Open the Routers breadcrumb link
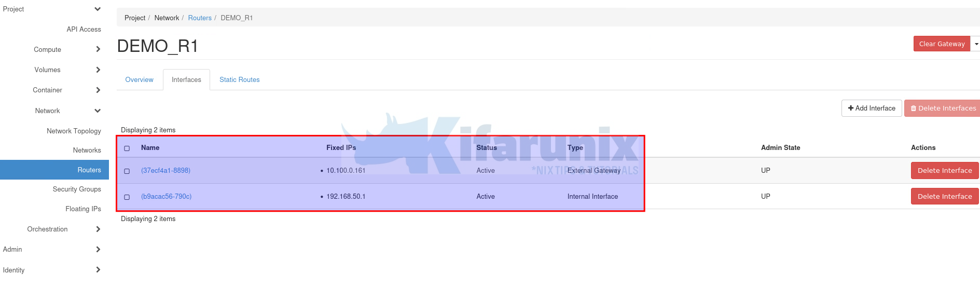 click(x=200, y=18)
